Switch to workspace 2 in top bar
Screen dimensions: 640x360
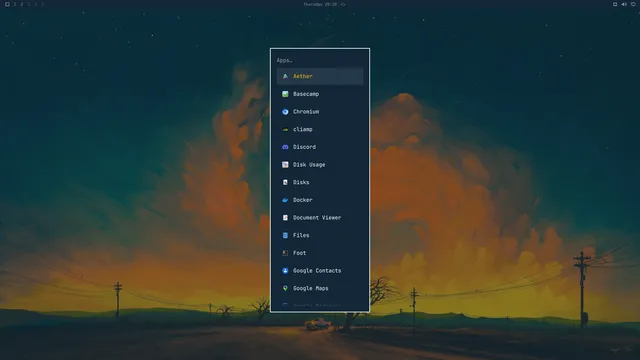22,4
